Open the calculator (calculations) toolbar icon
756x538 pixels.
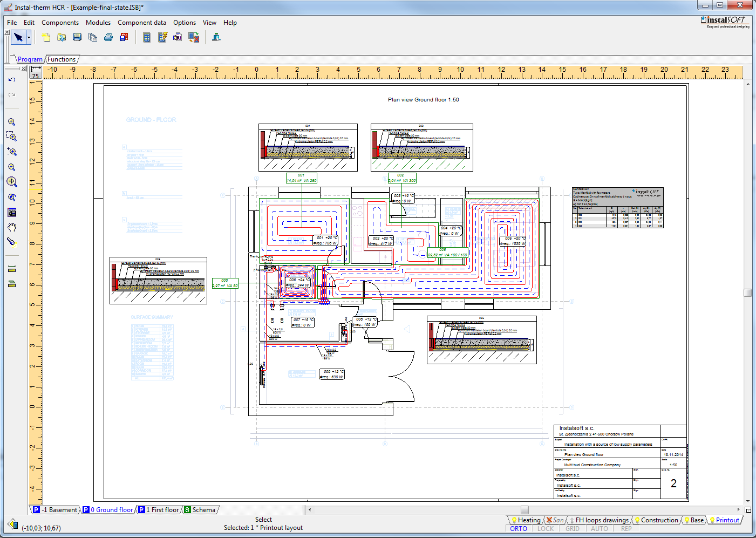(x=146, y=37)
